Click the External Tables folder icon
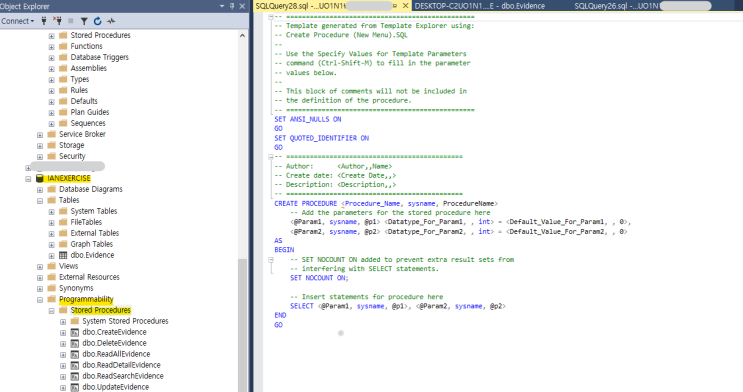Viewport: 743px width, 392px height. point(63,233)
